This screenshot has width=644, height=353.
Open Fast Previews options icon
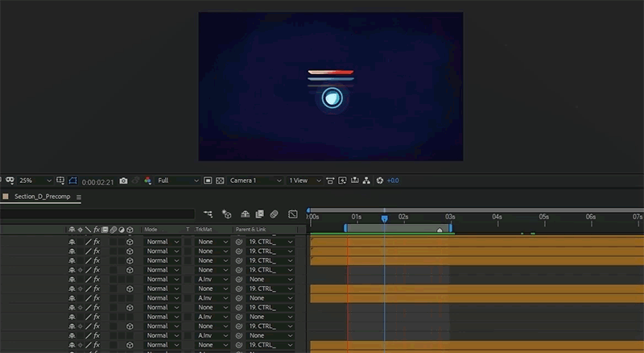(342, 181)
